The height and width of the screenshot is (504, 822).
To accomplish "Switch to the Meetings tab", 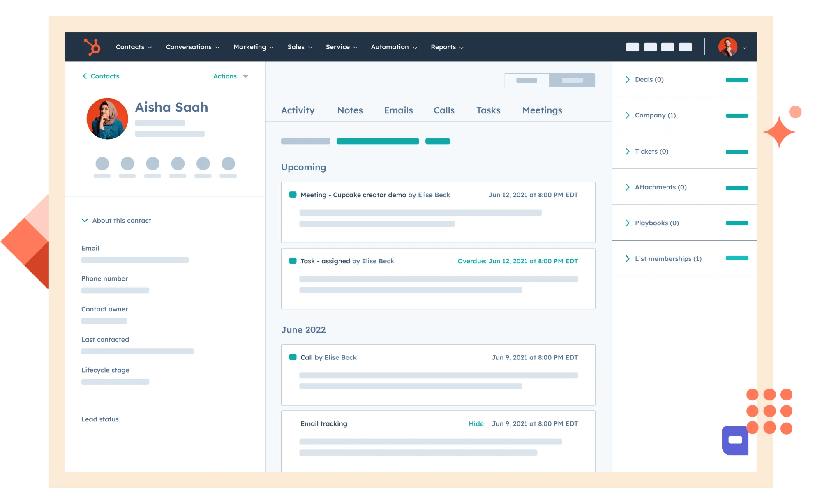I will pyautogui.click(x=542, y=110).
